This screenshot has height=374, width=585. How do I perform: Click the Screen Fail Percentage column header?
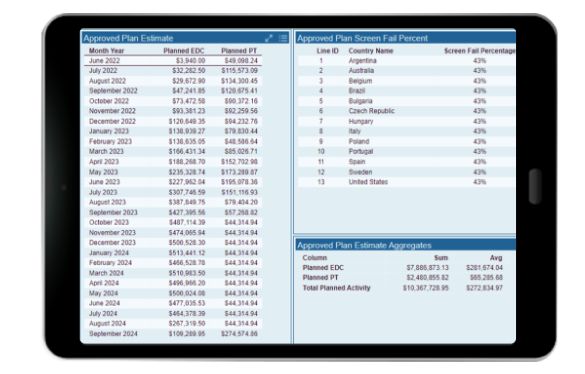(480, 51)
